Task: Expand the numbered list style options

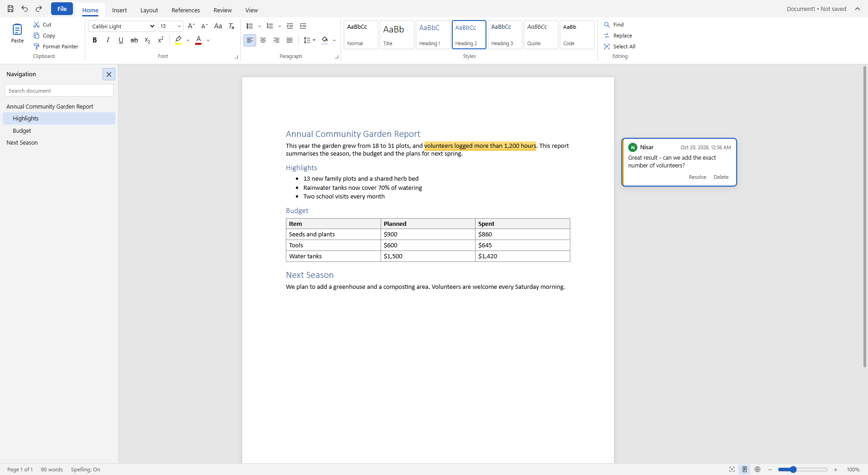Action: (x=279, y=26)
